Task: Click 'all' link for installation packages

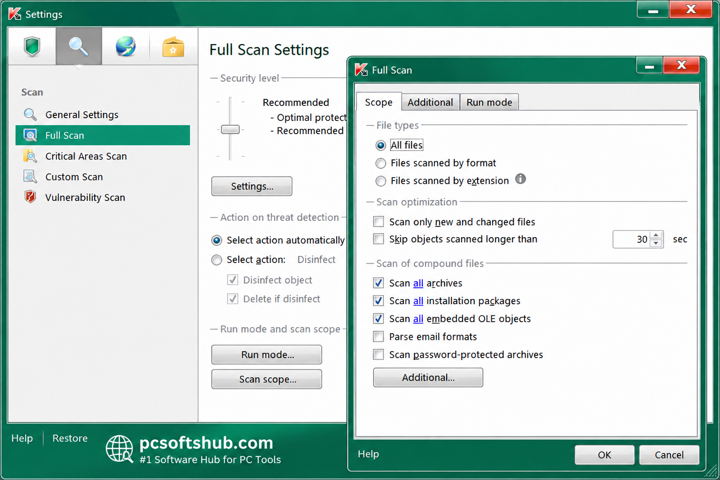Action: pyautogui.click(x=418, y=301)
